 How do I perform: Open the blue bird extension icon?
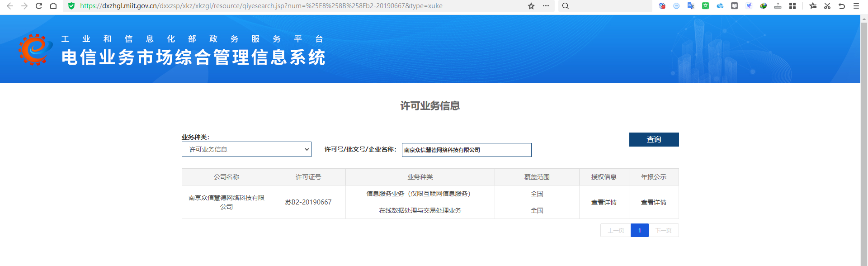coord(749,6)
